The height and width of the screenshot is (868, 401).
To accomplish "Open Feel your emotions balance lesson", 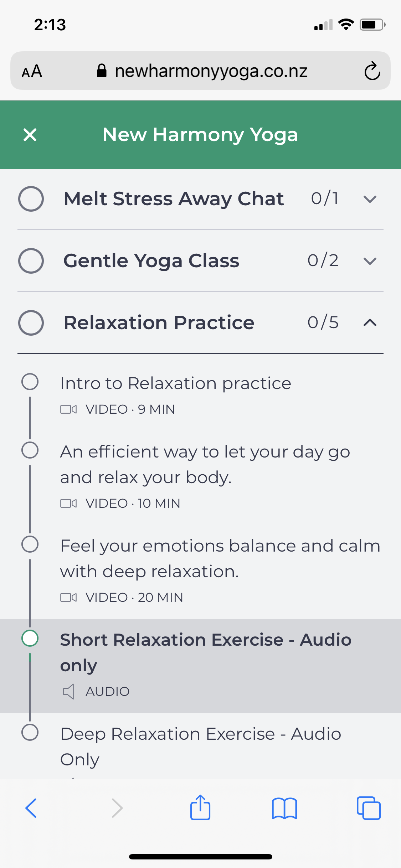I will point(220,558).
